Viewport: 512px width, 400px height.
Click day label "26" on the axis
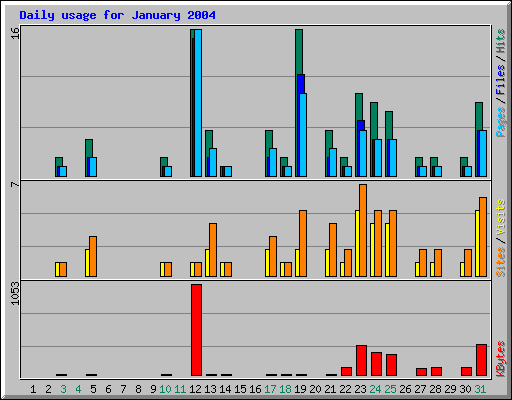pyautogui.click(x=406, y=389)
